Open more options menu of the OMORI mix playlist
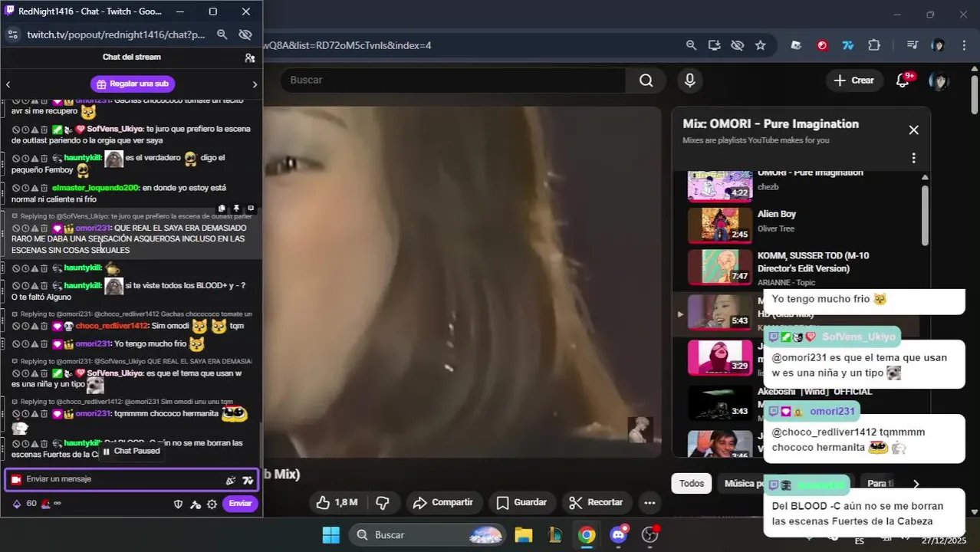This screenshot has height=552, width=980. (913, 158)
